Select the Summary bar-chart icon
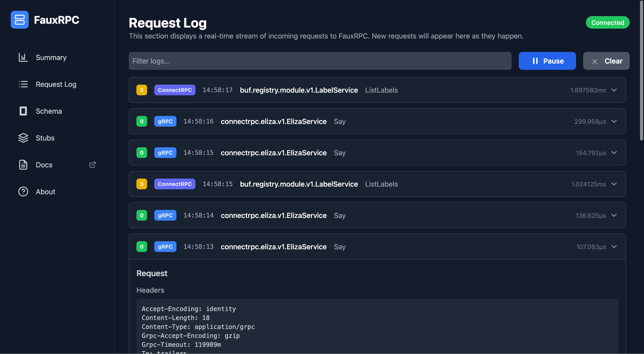 coord(23,57)
